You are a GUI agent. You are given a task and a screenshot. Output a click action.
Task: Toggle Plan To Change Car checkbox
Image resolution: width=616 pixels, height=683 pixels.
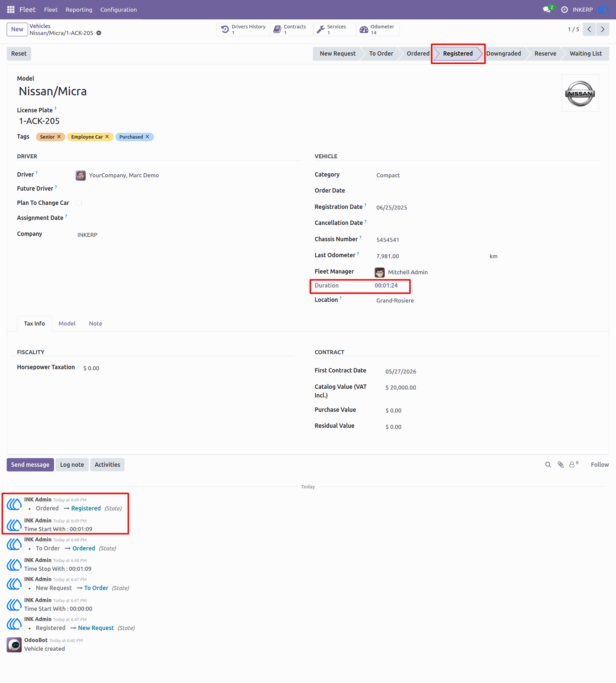coord(79,203)
